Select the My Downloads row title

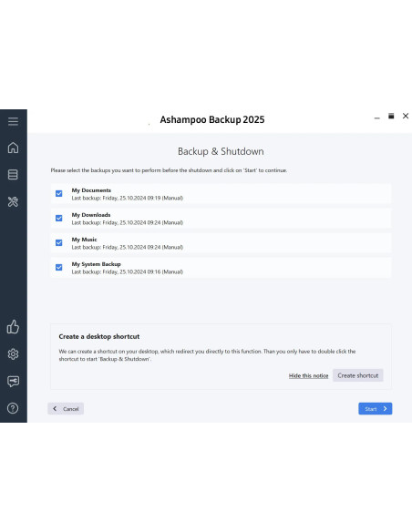[91, 215]
